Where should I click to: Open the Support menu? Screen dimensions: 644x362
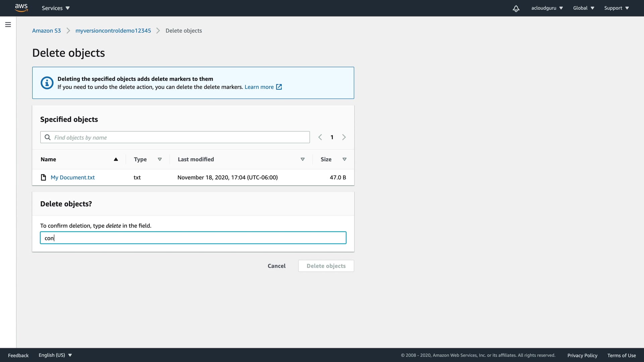[616, 8]
